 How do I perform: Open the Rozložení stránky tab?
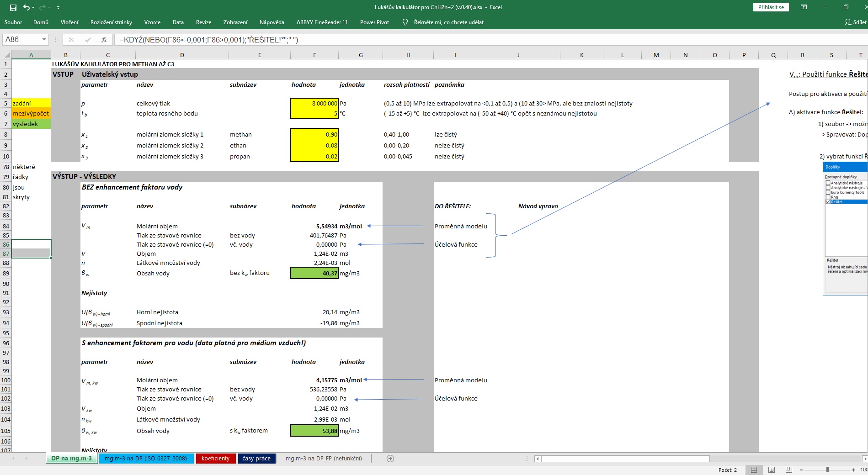pos(111,22)
